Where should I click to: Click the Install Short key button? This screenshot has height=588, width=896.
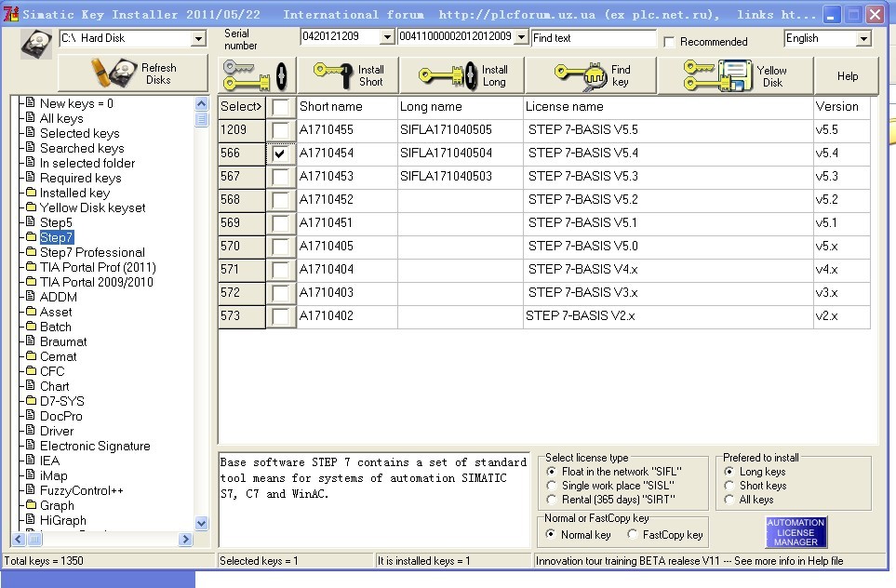[348, 75]
